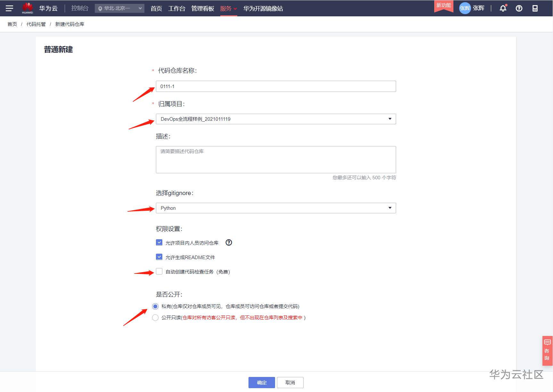
Task: Open 华为开源镜像站 link
Action: click(x=263, y=9)
